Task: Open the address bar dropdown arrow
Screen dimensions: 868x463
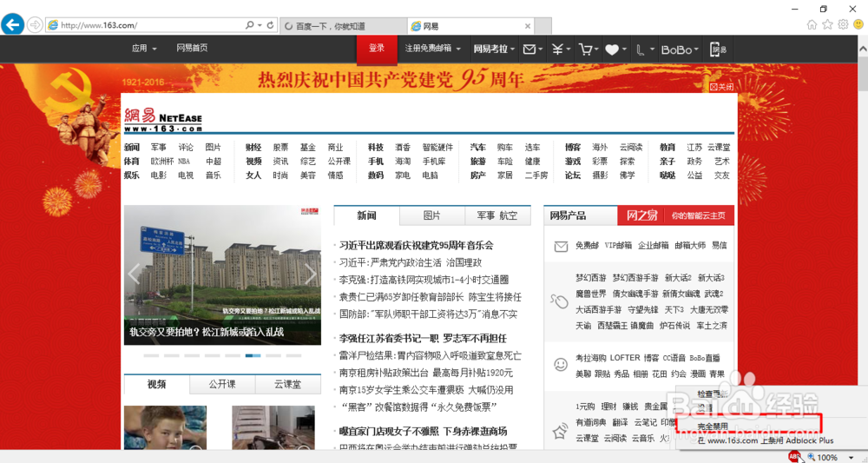Action: point(260,25)
